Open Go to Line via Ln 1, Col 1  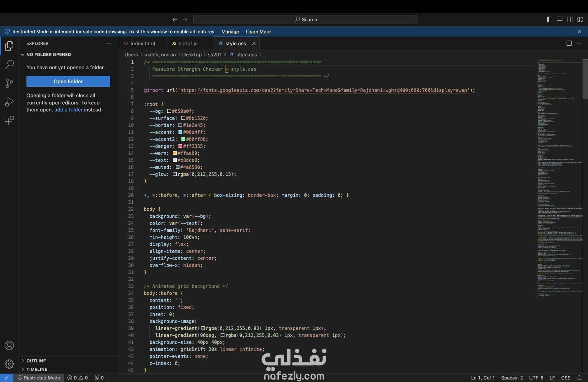click(483, 378)
